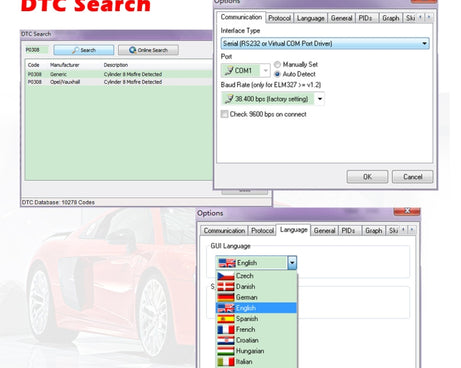Collapse the GUI Language dropdown arrow

click(x=292, y=263)
